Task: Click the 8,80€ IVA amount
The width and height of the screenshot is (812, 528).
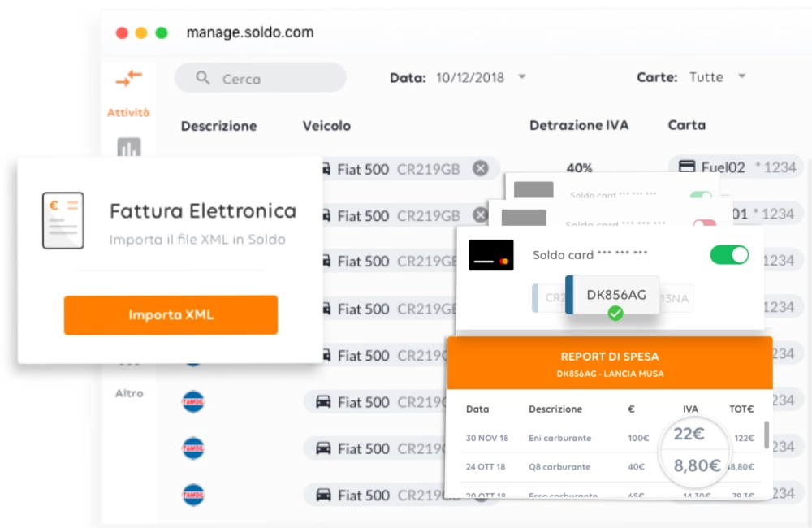Action: tap(697, 465)
